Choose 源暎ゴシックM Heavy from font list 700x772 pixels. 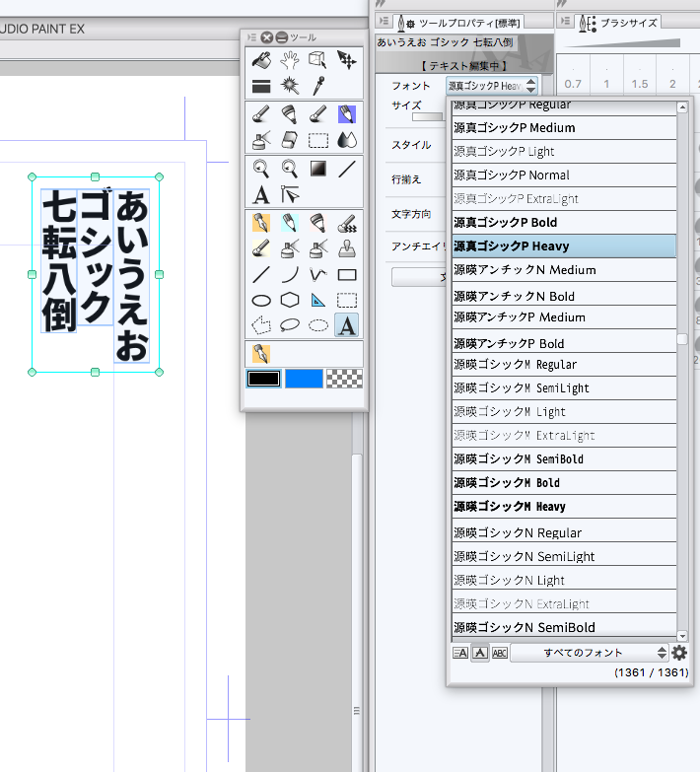tap(509, 507)
